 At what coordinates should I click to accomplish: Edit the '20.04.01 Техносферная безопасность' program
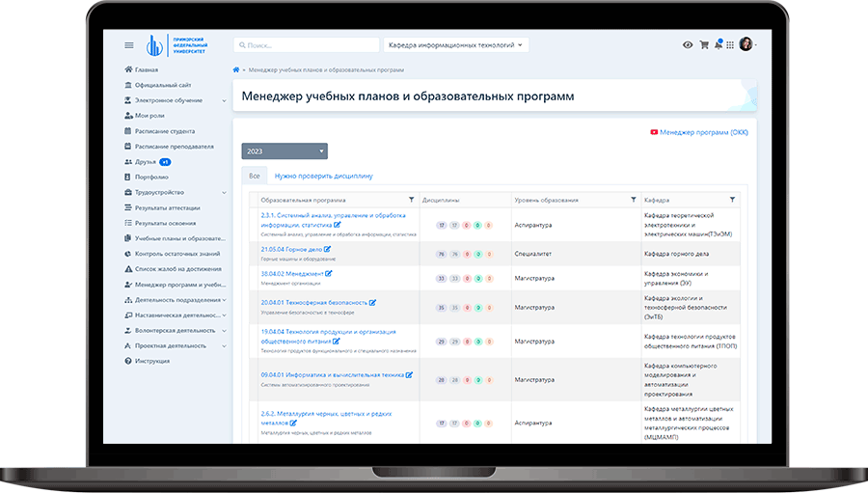372,302
